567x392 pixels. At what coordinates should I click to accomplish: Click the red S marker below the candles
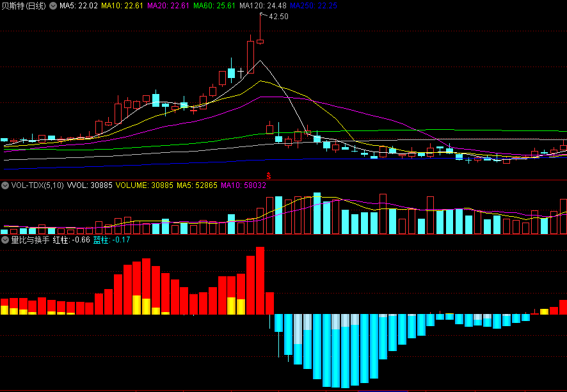coord(269,176)
